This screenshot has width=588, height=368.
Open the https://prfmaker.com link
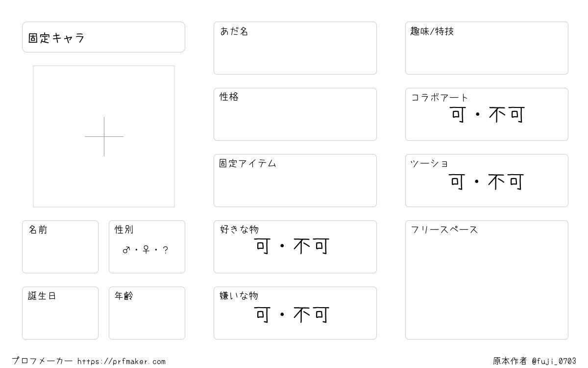coord(122,362)
